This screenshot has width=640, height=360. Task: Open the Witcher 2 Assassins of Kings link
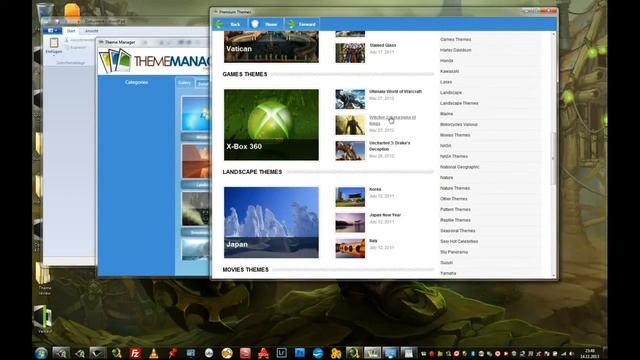pyautogui.click(x=392, y=120)
